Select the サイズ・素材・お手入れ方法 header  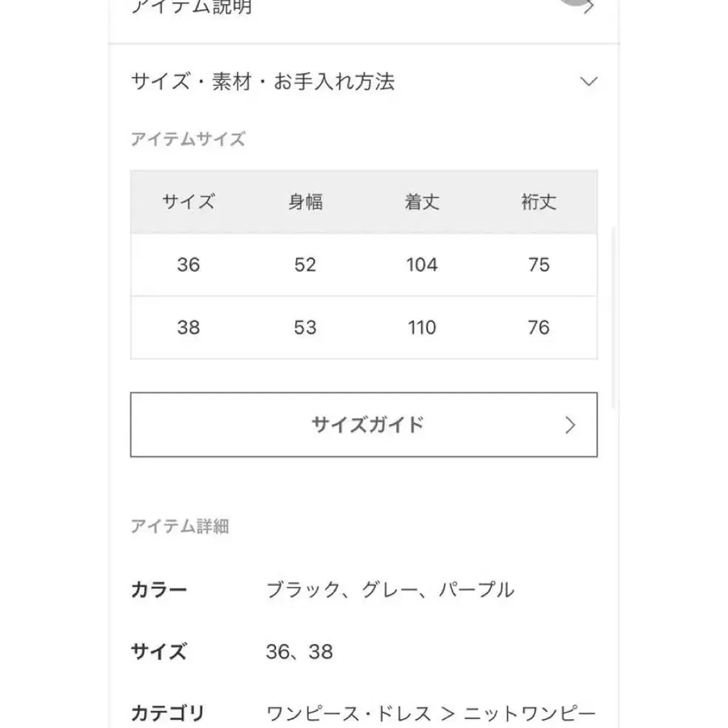click(263, 81)
